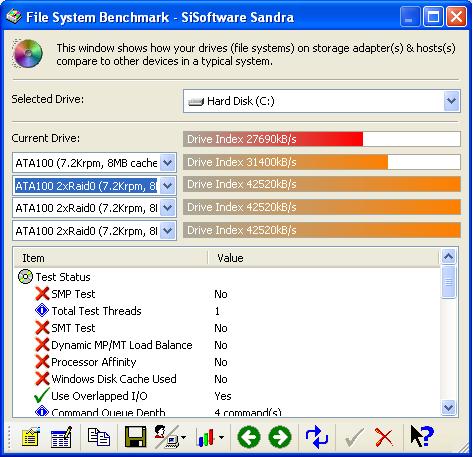The image size is (473, 457).
Task: Click the bar chart toolbar icon
Action: click(x=206, y=437)
